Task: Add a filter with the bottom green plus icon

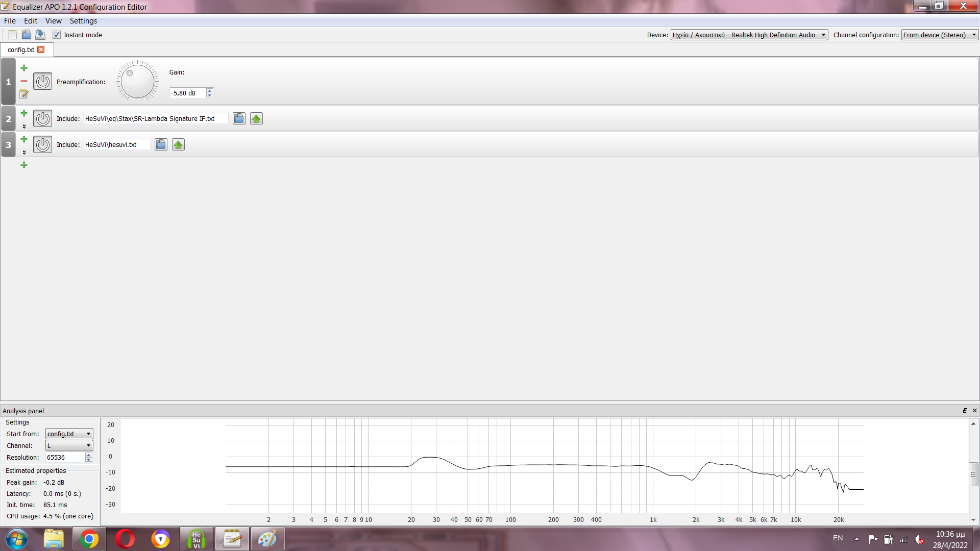Action: [24, 165]
